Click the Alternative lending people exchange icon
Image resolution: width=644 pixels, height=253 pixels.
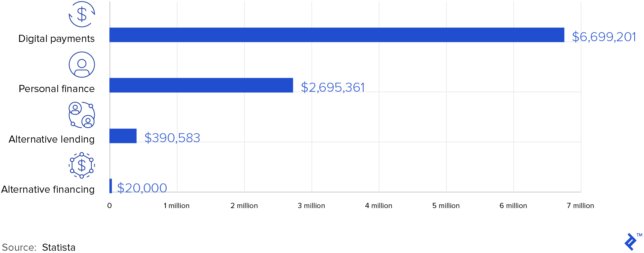click(x=82, y=115)
